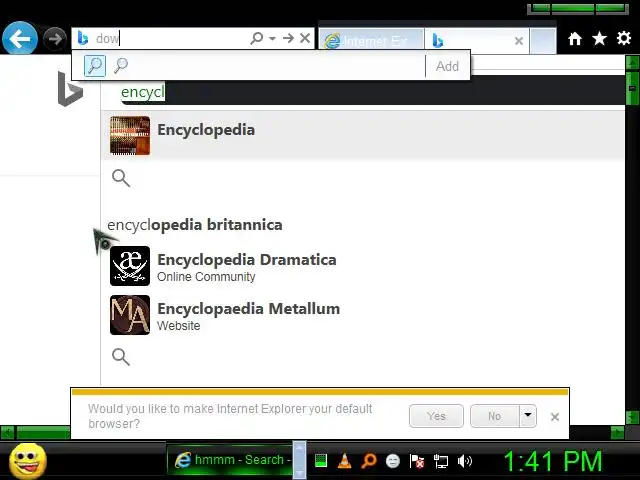Click the vertical scrollbar thumb
Viewport: 640px width, 480px height.
[632, 88]
